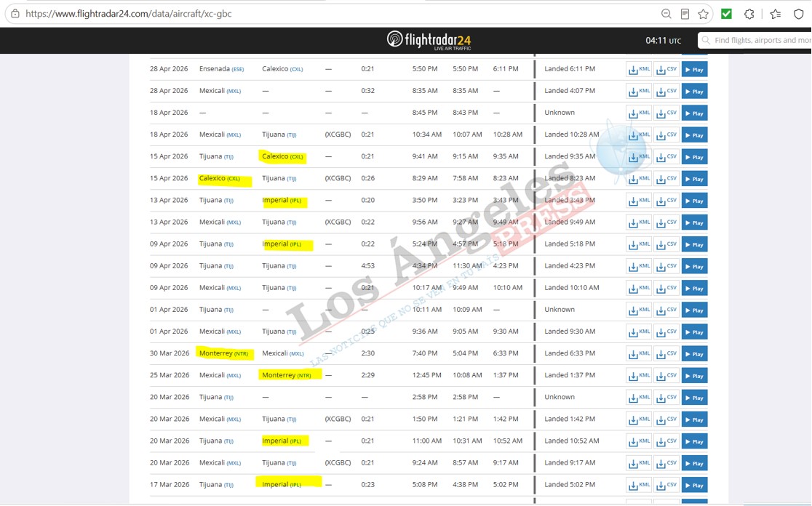The height and width of the screenshot is (506, 812).
Task: Click the zoom out magnifier in address bar
Action: 666,14
